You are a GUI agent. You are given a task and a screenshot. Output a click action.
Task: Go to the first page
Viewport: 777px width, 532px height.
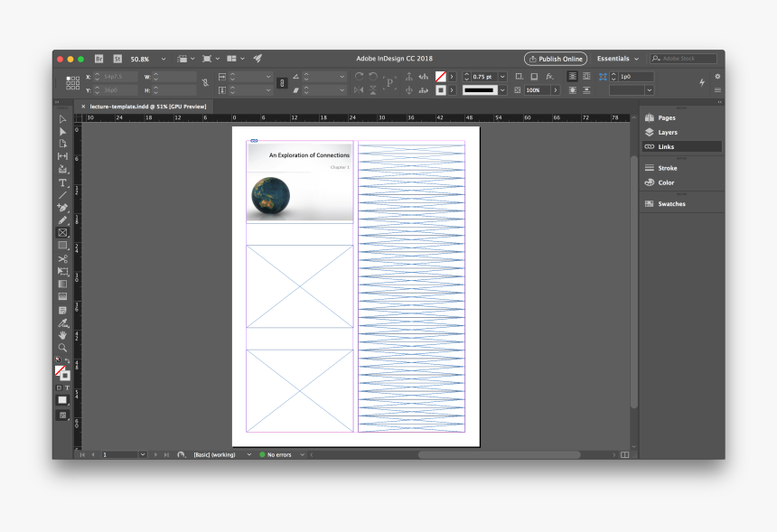[x=82, y=454]
